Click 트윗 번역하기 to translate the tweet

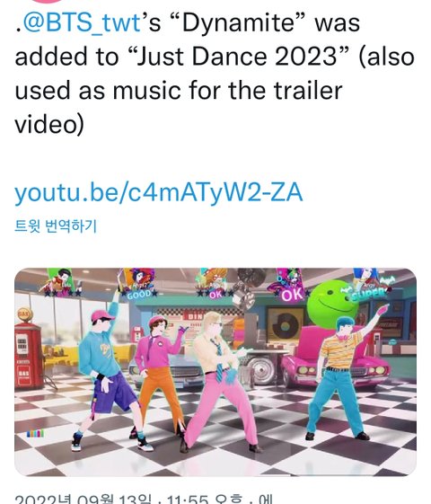[56, 226]
